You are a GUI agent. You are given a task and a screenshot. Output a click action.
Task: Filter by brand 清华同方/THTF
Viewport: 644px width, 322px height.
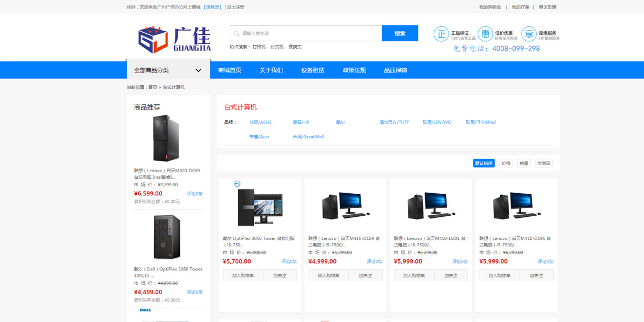pyautogui.click(x=394, y=122)
